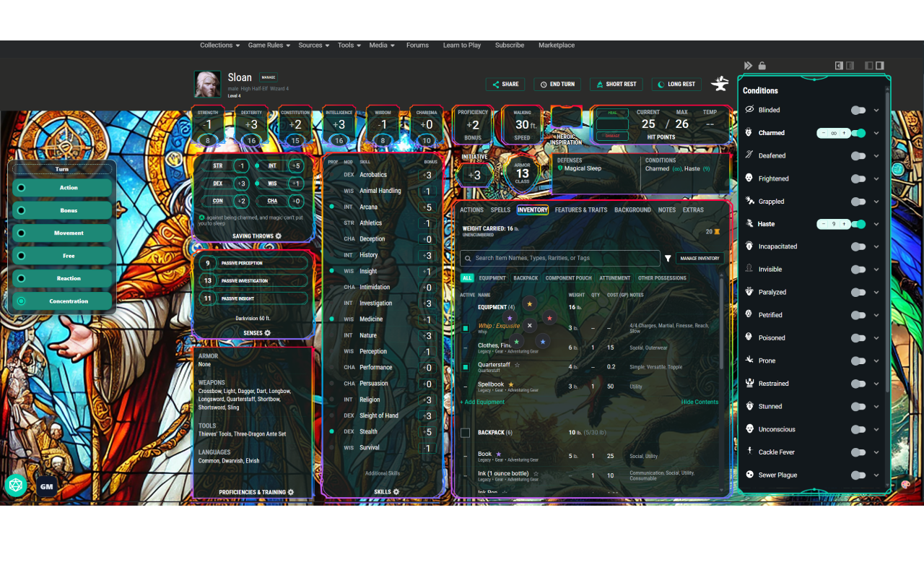Click the Add Equipment link

pyautogui.click(x=482, y=402)
